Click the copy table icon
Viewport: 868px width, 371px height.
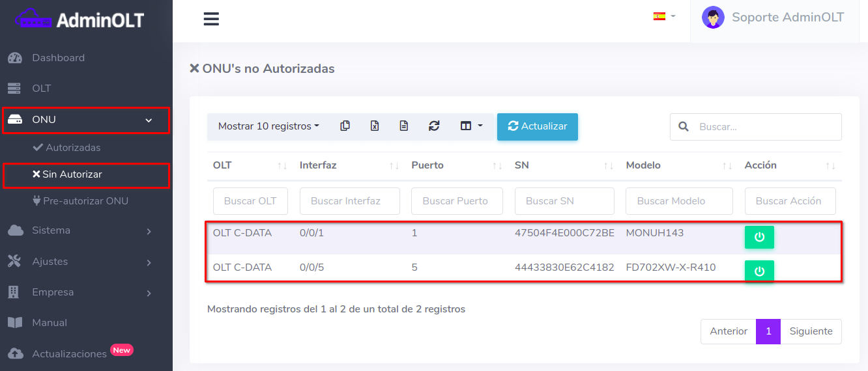pos(345,126)
